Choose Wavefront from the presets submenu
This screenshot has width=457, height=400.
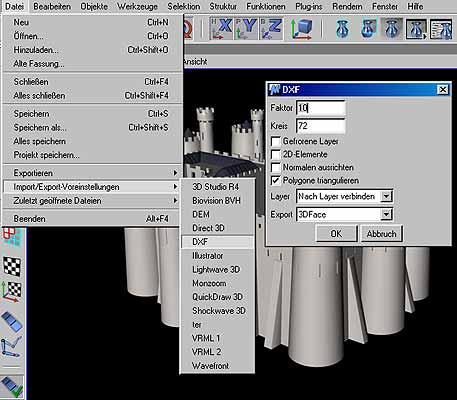(x=210, y=366)
